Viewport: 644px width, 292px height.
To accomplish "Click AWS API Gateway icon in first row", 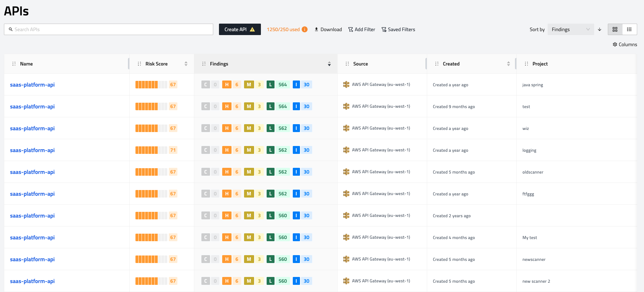I will [x=346, y=84].
